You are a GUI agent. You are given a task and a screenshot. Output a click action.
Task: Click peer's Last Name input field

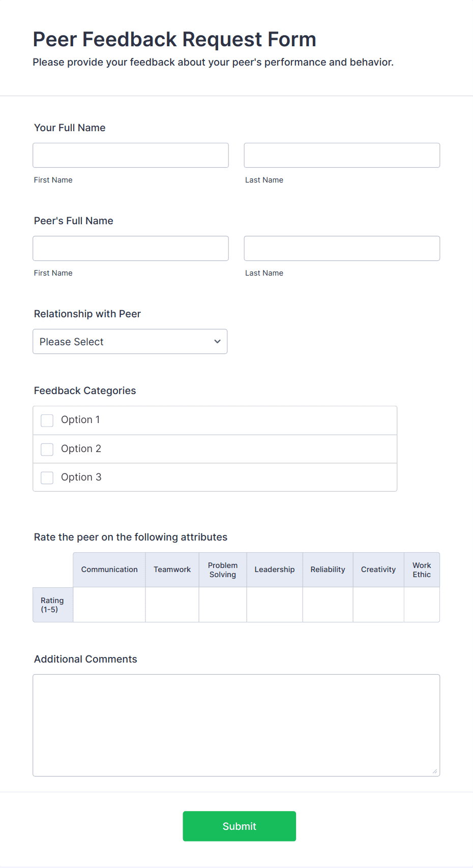coord(342,248)
